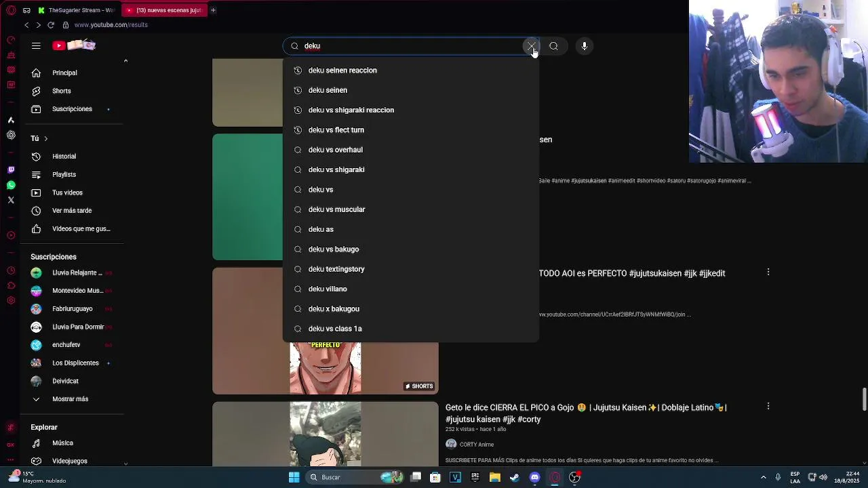Open Twitch in Opera sidebar
Viewport: 868px width, 488px height.
click(11, 170)
